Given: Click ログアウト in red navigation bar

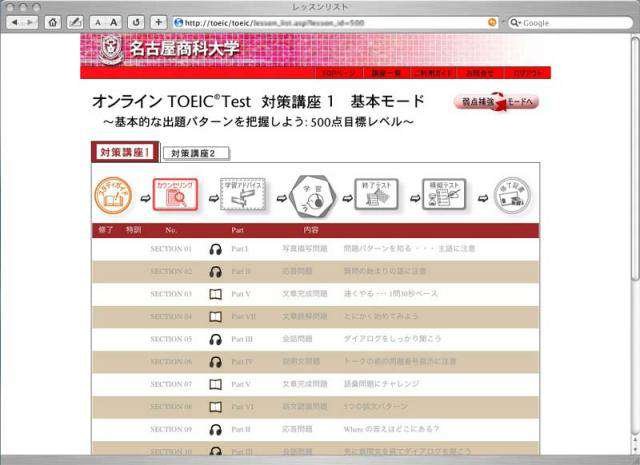Looking at the screenshot, I should [527, 73].
